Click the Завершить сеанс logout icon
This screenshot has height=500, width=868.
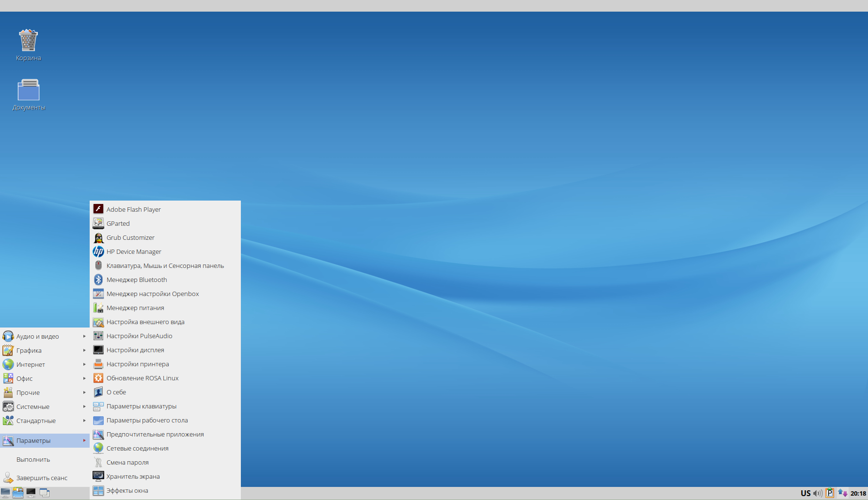[8, 478]
